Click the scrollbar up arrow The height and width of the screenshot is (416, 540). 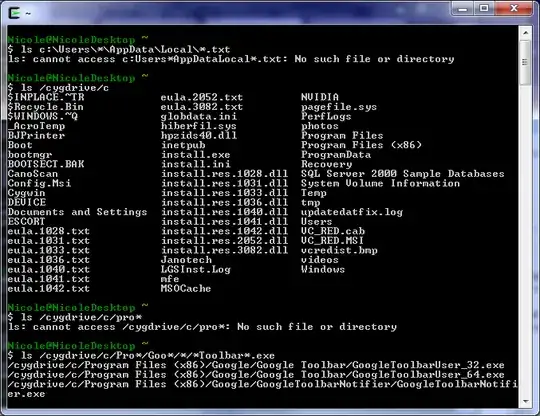click(x=525, y=33)
